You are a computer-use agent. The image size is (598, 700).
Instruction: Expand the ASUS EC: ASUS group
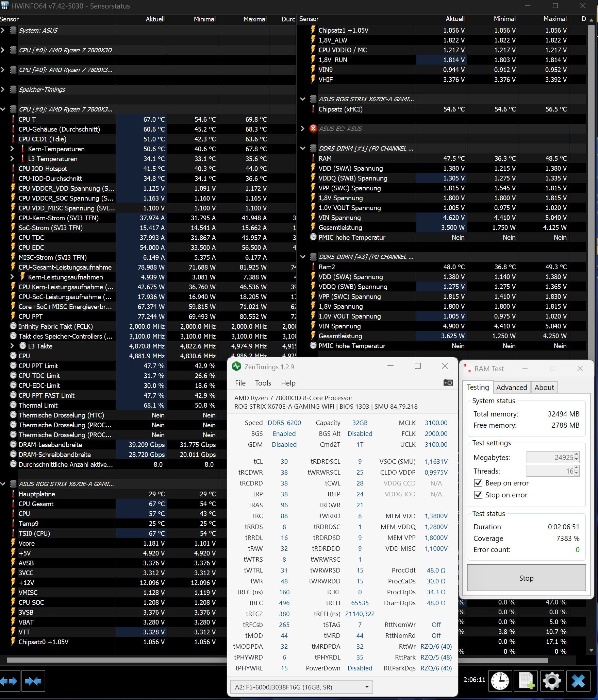coord(302,129)
